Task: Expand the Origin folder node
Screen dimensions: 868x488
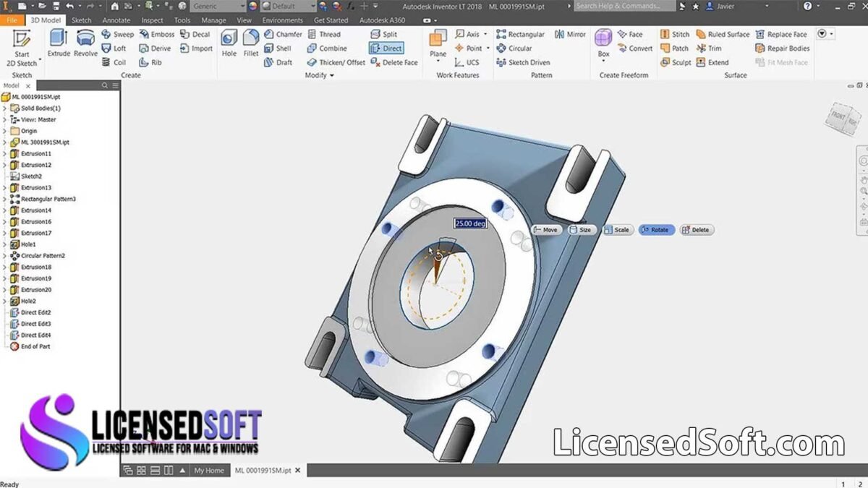Action: tap(4, 131)
